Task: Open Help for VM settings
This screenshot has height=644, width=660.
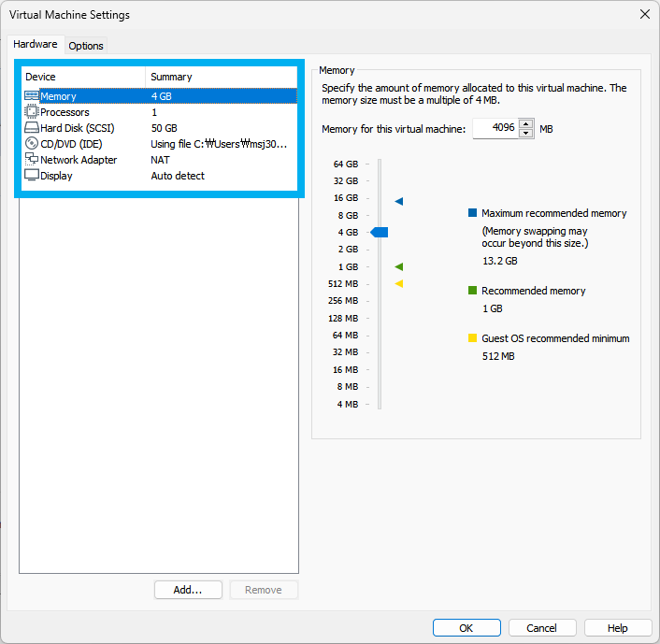Action: point(618,628)
